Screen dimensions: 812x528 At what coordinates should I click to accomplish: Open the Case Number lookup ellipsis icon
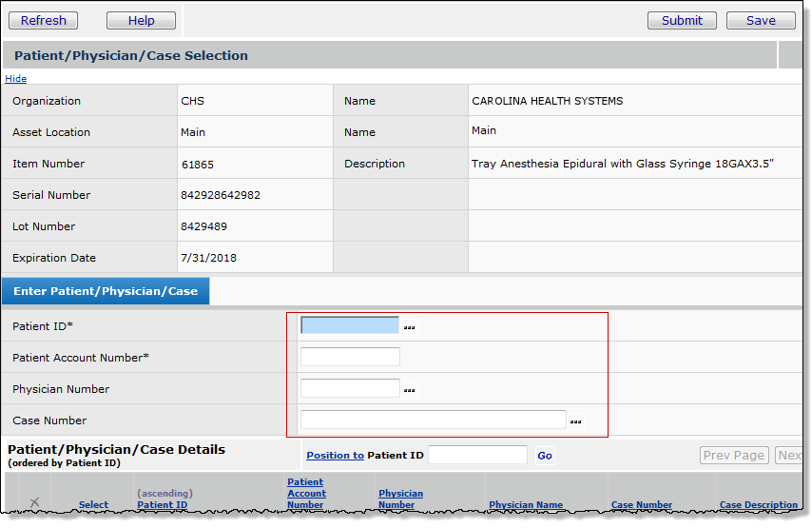pyautogui.click(x=575, y=421)
